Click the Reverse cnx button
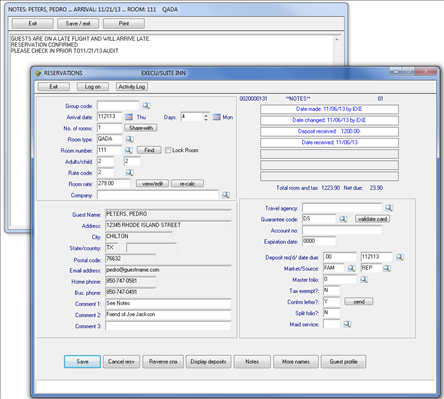This screenshot has height=399, width=444. 163,362
